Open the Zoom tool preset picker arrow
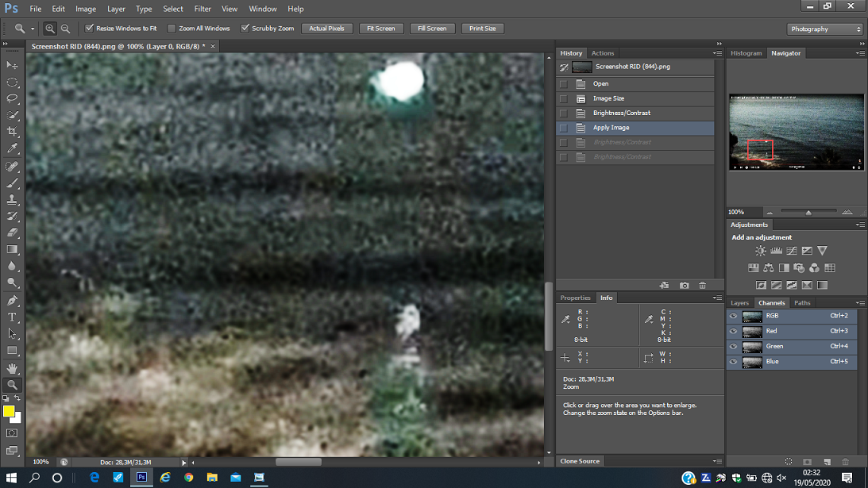Viewport: 868px width, 488px height. pyautogui.click(x=33, y=29)
